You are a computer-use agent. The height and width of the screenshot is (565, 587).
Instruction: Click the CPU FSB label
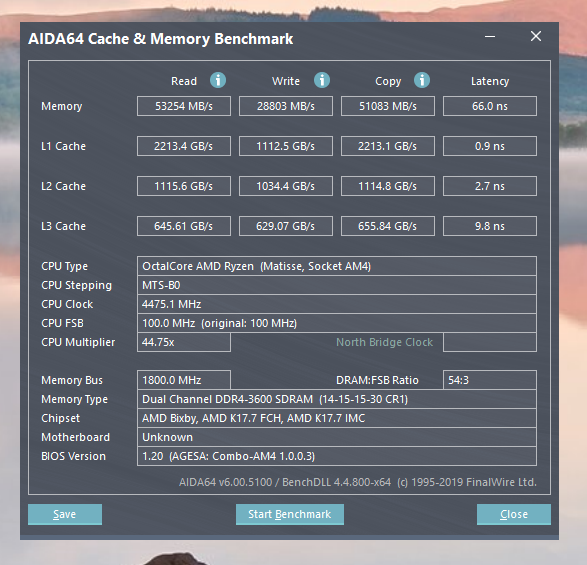tap(62, 323)
